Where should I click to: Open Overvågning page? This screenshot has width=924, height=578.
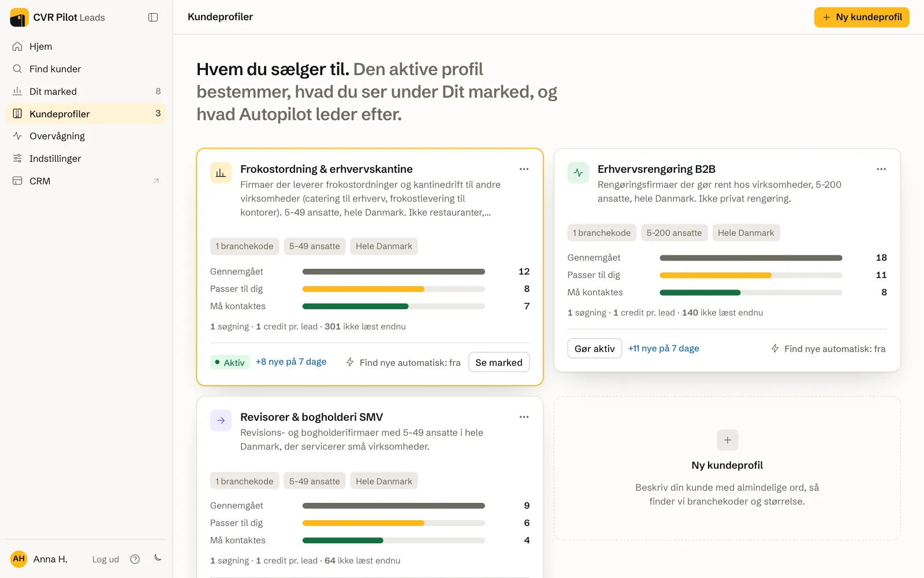coord(86,136)
